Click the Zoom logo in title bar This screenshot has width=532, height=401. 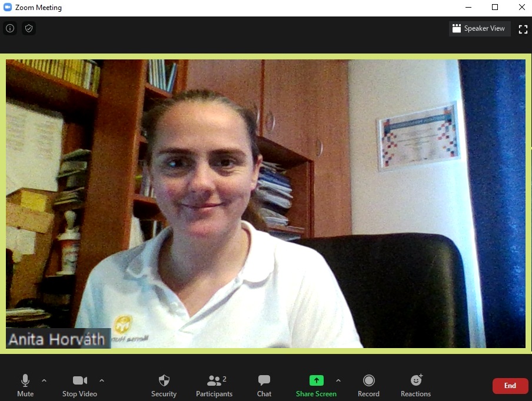tap(8, 8)
